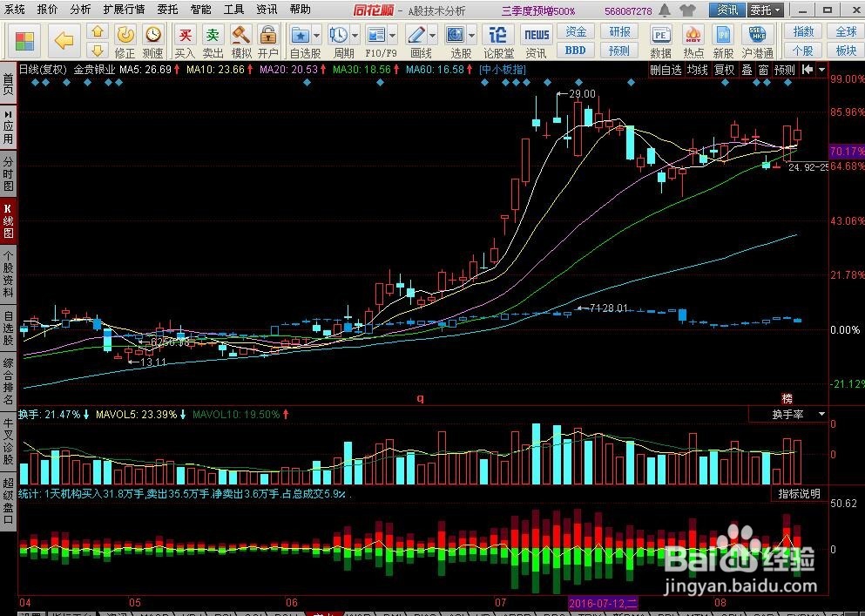Toggle 复权 price adjustment

tap(724, 70)
